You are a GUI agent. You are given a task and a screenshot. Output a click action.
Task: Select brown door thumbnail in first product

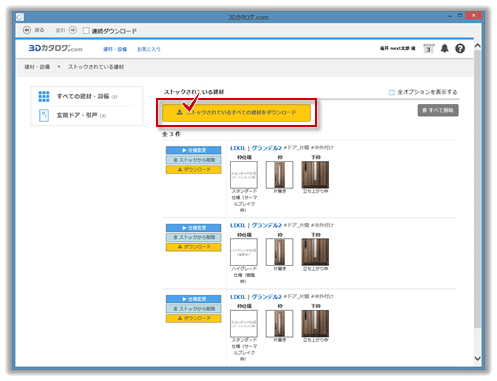pos(315,175)
